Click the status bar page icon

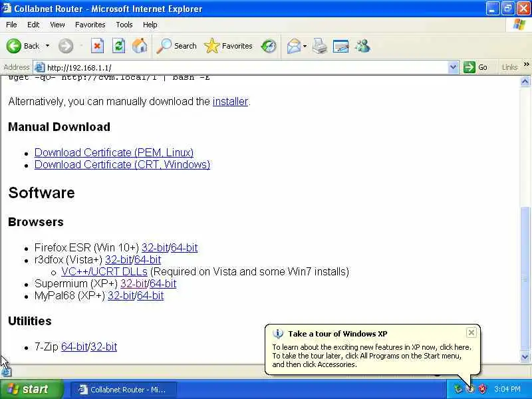(6, 372)
